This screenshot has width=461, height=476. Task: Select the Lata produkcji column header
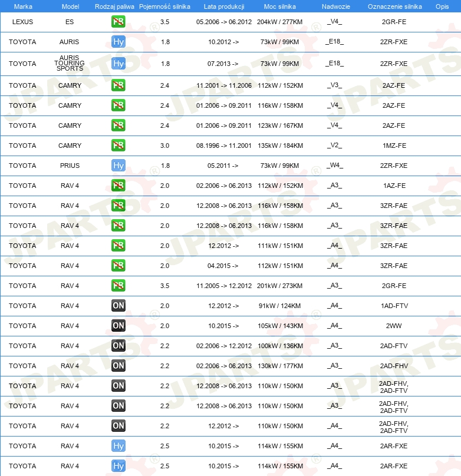(224, 6)
